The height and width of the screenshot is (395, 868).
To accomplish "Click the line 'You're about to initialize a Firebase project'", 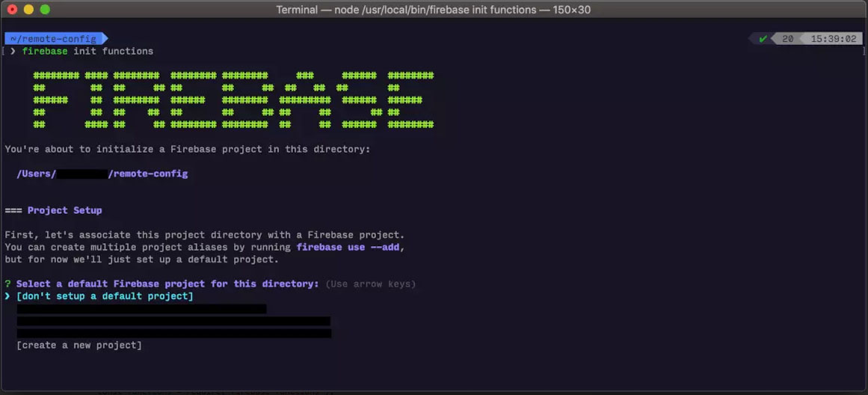I will 188,149.
